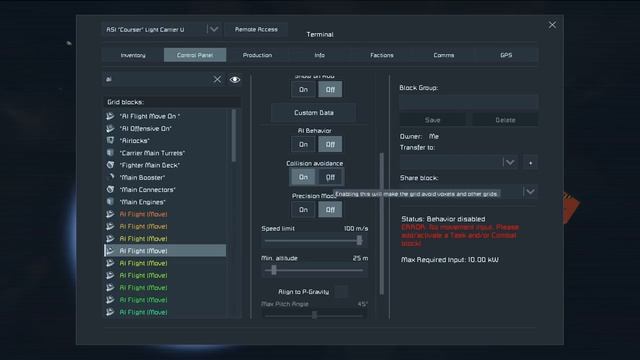Open the Share block dropdown
640x360 pixels.
(x=530, y=191)
